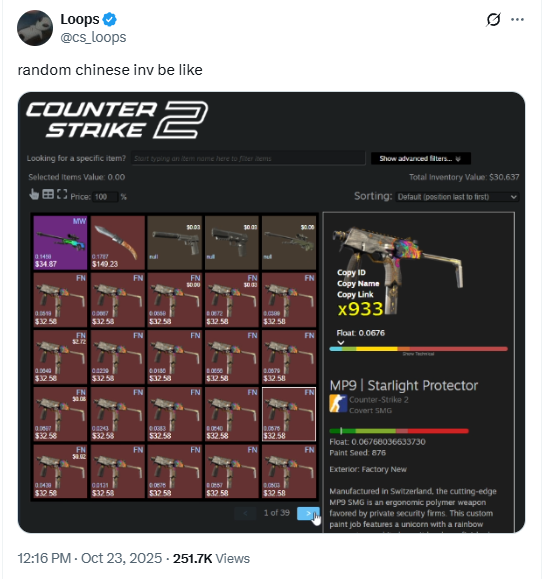Open the Loops profile avatar
The height and width of the screenshot is (579, 544).
tap(35, 28)
